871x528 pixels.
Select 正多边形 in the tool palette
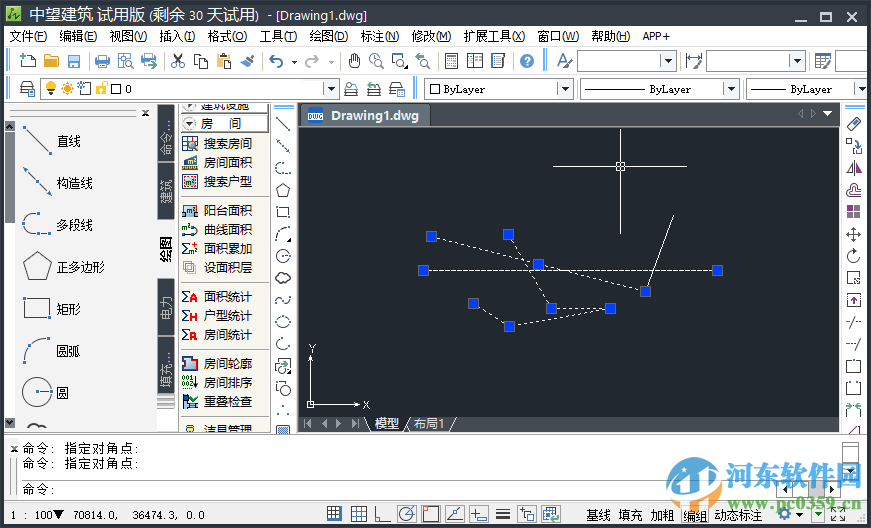(64, 267)
